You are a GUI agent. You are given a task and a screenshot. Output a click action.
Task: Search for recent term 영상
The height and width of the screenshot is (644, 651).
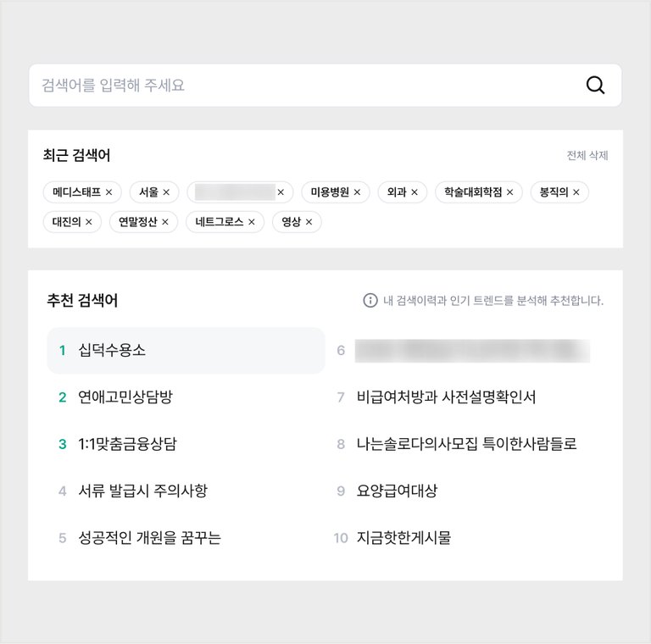[291, 222]
